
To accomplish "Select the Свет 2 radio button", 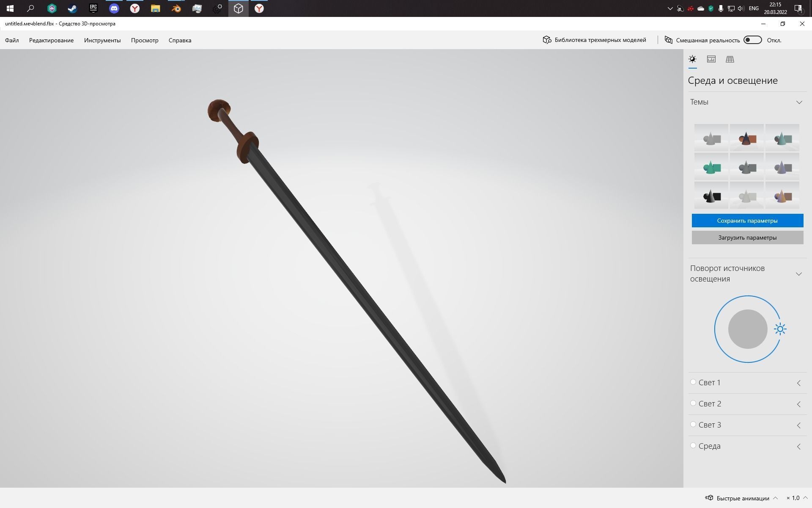I will coord(693,403).
